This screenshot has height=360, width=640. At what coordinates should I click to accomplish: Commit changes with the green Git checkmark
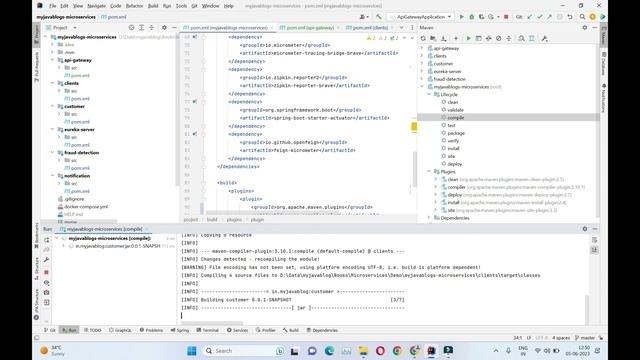540,17
